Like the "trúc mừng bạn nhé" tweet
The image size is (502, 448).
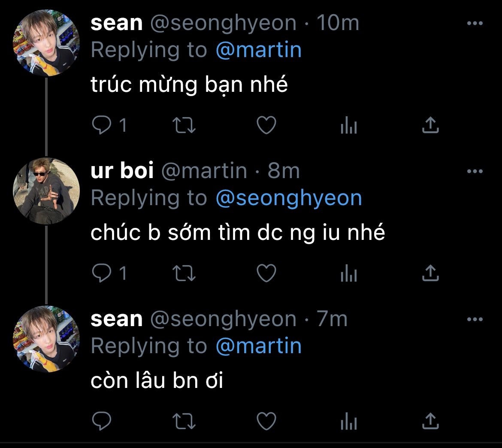[266, 125]
